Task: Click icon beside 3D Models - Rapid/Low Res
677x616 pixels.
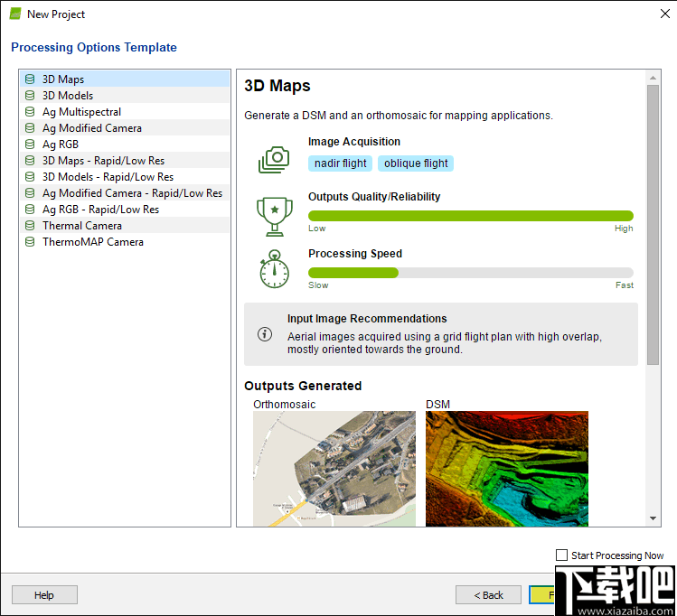Action: click(x=30, y=177)
